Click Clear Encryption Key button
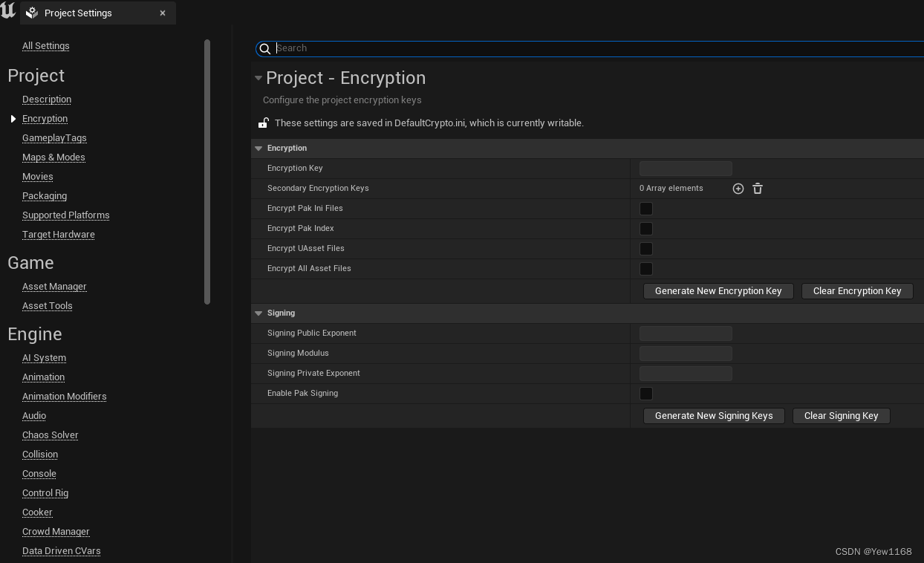The image size is (924, 563). tap(857, 291)
